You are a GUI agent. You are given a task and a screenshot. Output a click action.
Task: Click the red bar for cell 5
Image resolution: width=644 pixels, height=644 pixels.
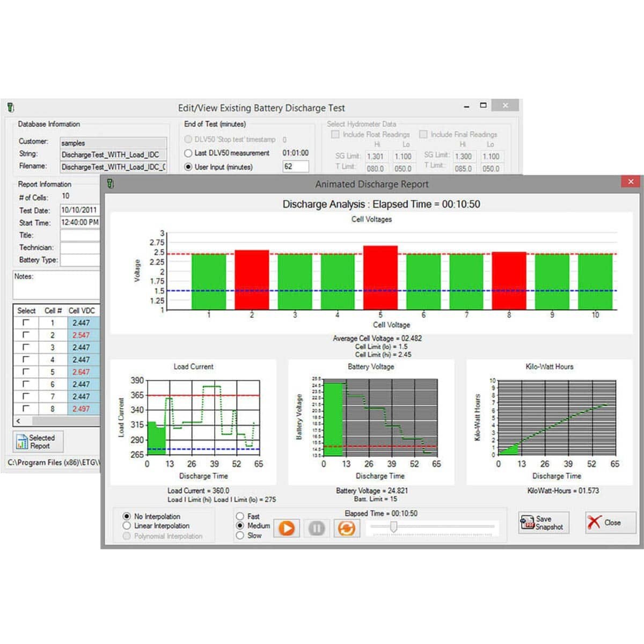pos(380,277)
